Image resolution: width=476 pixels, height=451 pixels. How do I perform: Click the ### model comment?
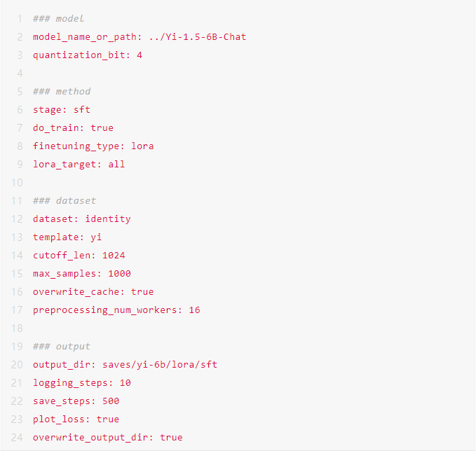click(x=58, y=19)
